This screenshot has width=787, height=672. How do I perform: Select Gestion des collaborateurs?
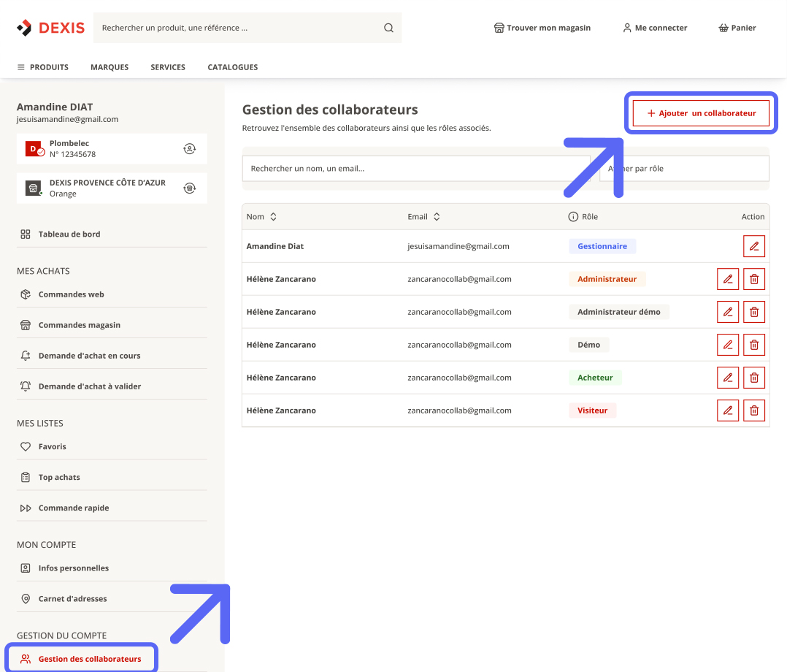[x=81, y=658]
